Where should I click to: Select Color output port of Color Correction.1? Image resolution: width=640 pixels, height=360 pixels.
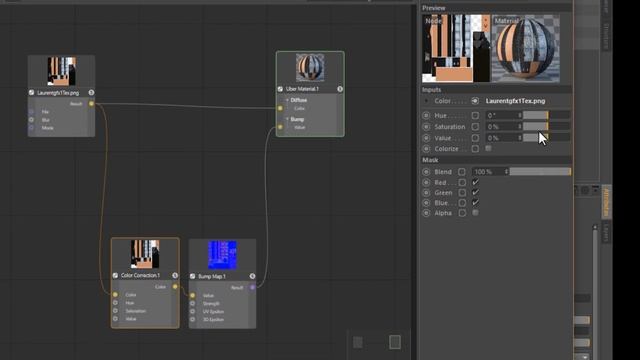(175, 287)
